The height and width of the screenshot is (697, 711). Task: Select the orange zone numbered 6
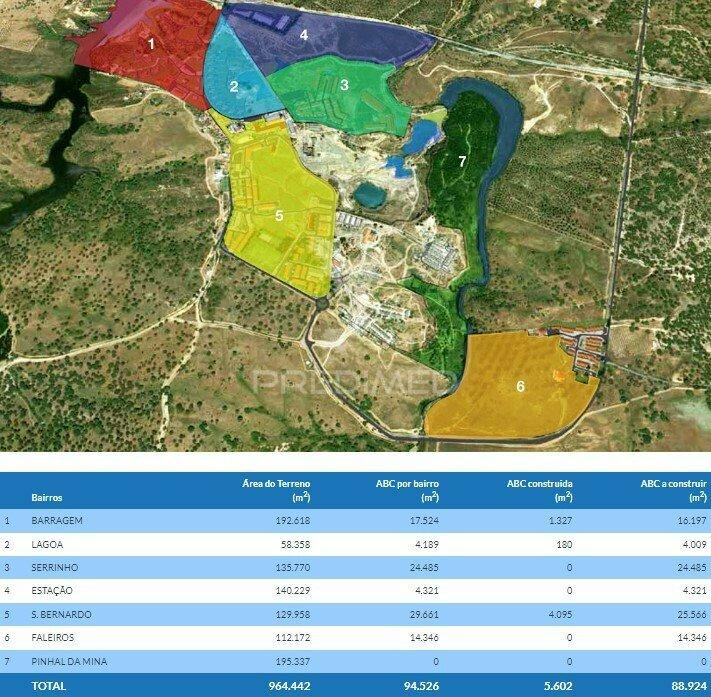click(x=520, y=386)
